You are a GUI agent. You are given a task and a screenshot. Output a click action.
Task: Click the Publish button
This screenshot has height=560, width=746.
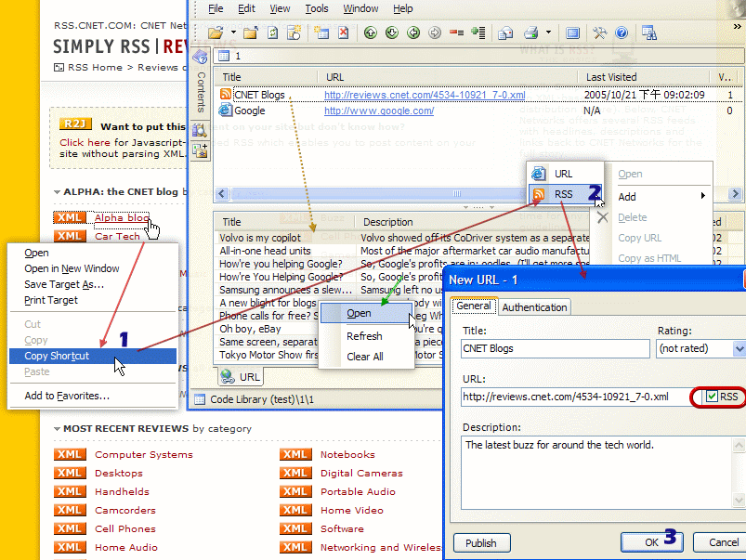481,543
